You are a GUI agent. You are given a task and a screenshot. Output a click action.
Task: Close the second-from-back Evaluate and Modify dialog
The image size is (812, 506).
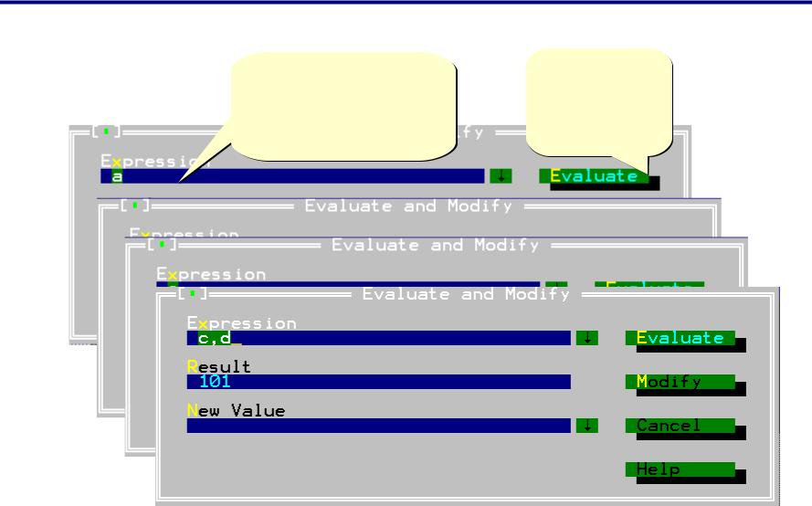click(x=134, y=206)
